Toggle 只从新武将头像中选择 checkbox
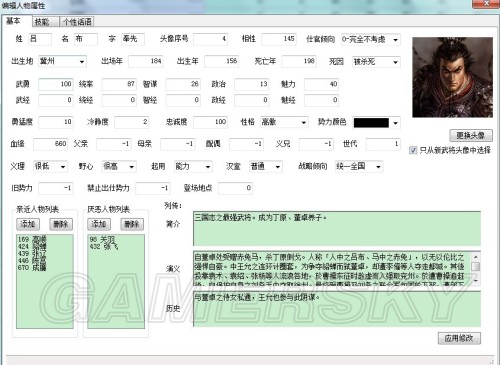500x365 pixels. pos(413,150)
